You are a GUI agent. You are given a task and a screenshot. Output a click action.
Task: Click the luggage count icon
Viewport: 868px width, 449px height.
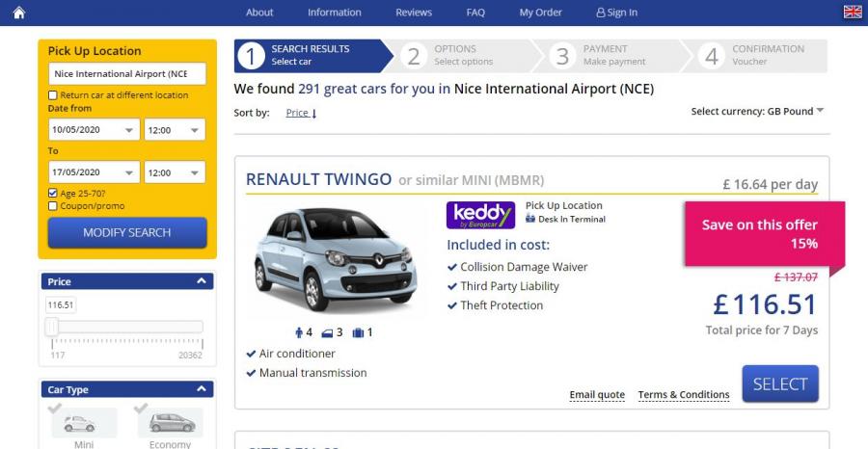[358, 332]
